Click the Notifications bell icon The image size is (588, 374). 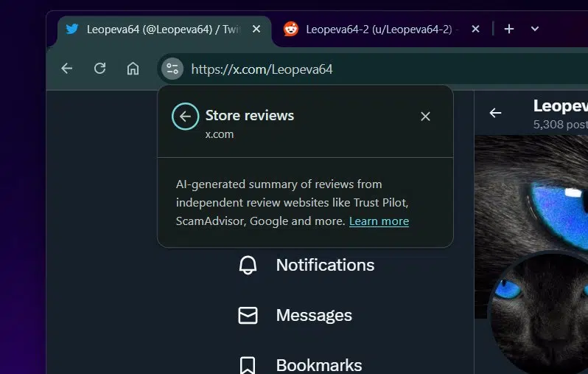248,265
